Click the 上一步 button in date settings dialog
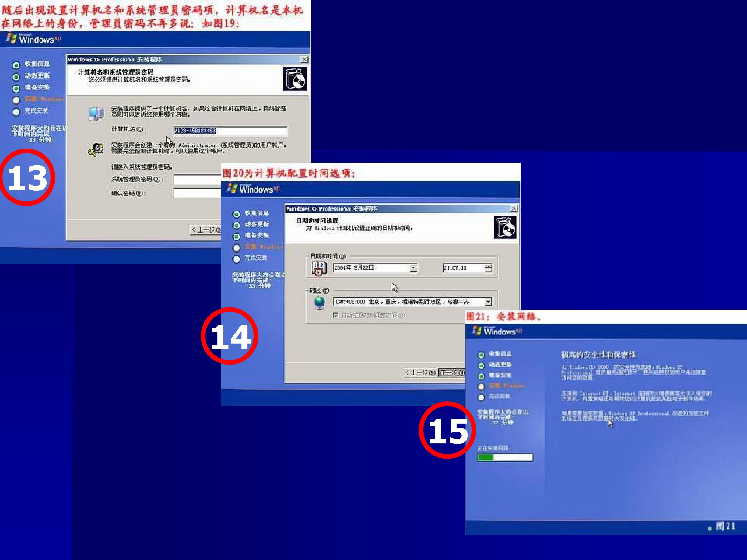 click(x=420, y=372)
